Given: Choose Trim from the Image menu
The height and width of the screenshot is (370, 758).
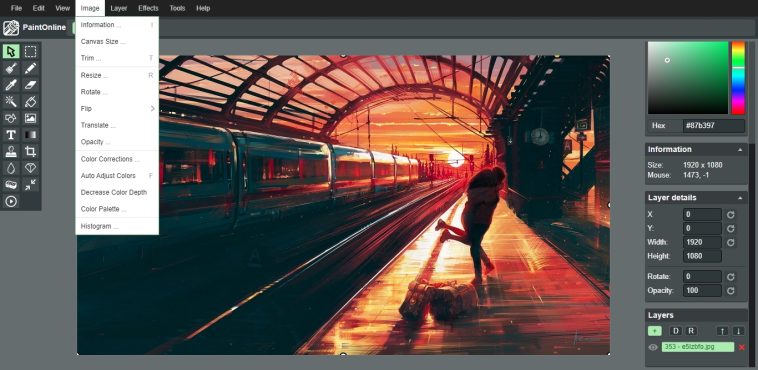Looking at the screenshot, I should pyautogui.click(x=117, y=58).
